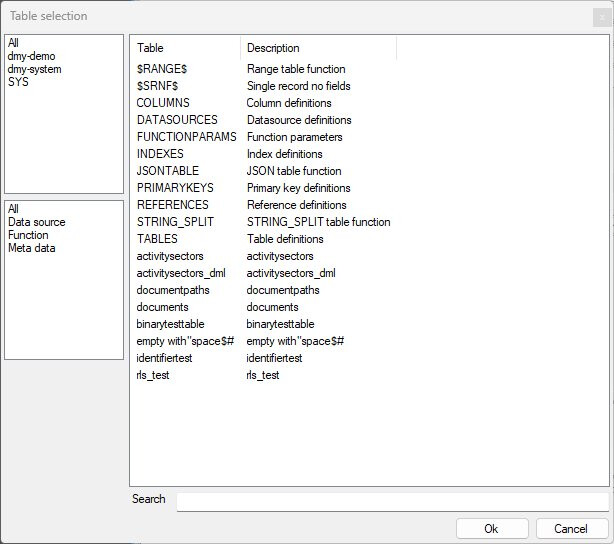The width and height of the screenshot is (614, 544).
Task: Select the COLUMNS table entry
Action: (x=163, y=103)
